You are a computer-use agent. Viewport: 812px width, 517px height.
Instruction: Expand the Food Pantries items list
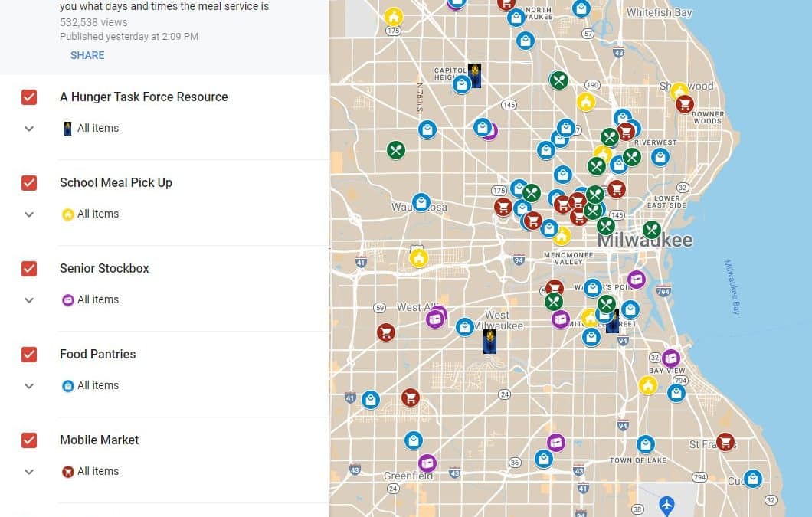point(29,386)
